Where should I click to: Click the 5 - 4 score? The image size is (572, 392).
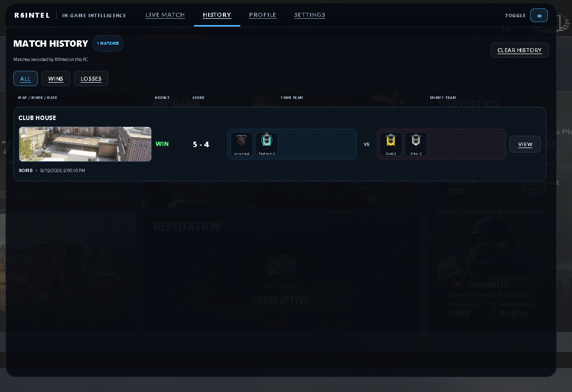[x=201, y=145]
